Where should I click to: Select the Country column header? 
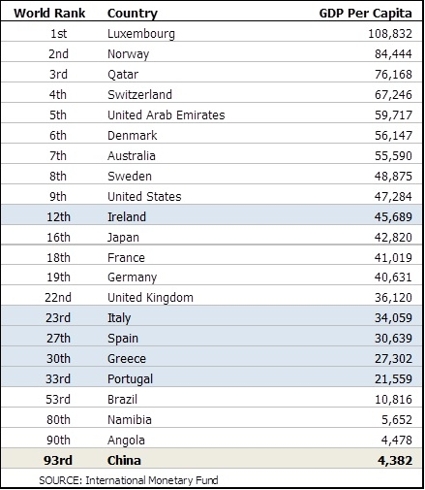point(132,14)
